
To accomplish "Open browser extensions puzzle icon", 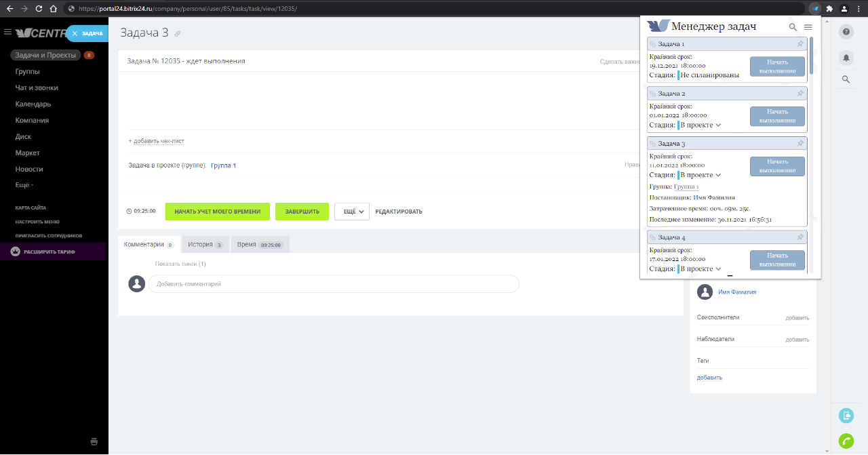I will (829, 9).
